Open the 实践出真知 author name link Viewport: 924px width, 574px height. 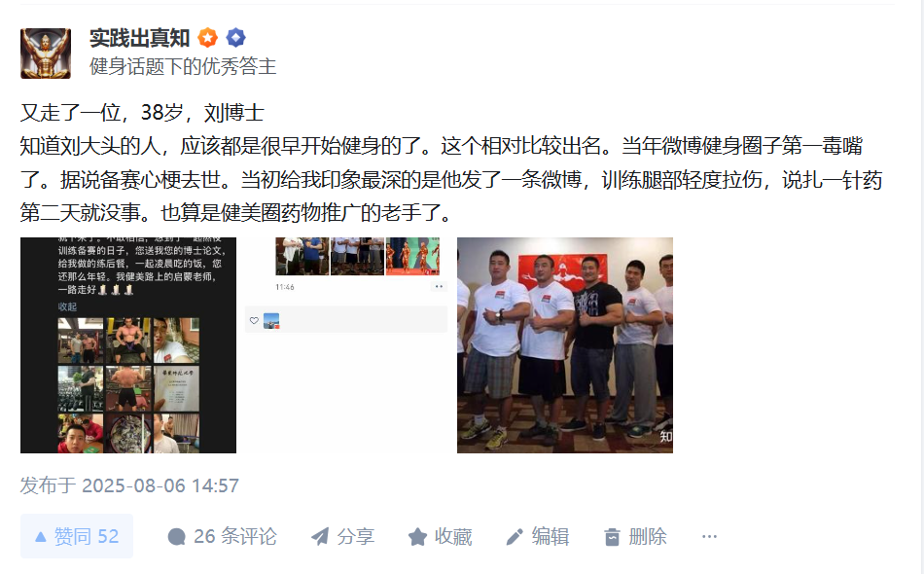point(140,38)
